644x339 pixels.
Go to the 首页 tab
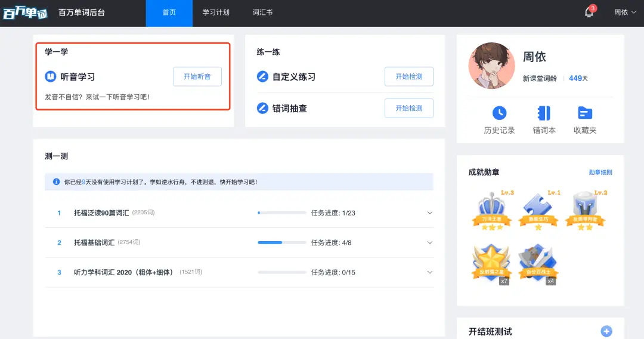coord(169,13)
